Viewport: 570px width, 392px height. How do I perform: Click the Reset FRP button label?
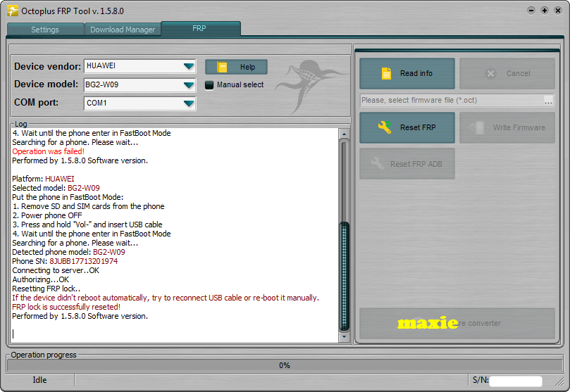418,127
